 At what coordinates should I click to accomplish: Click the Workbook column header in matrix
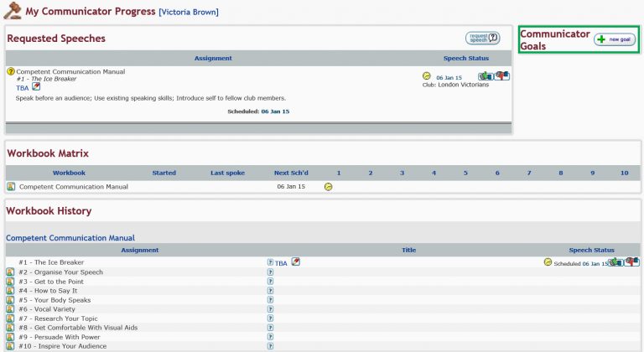pos(69,173)
